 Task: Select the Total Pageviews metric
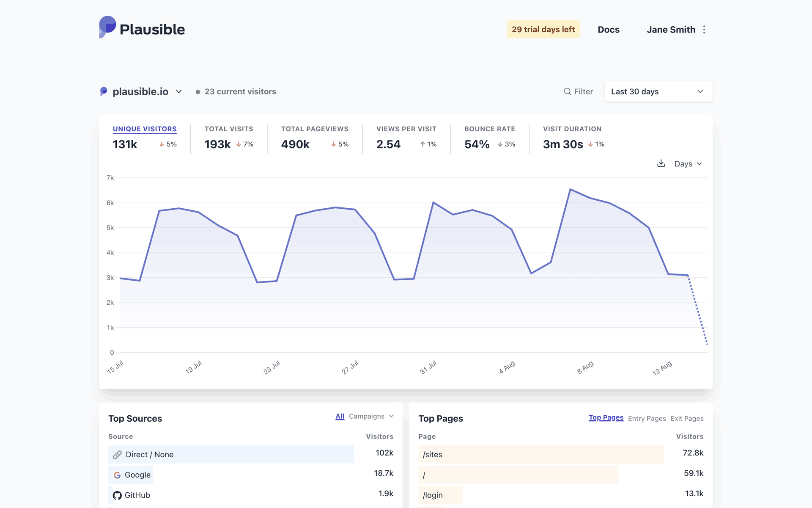315,129
